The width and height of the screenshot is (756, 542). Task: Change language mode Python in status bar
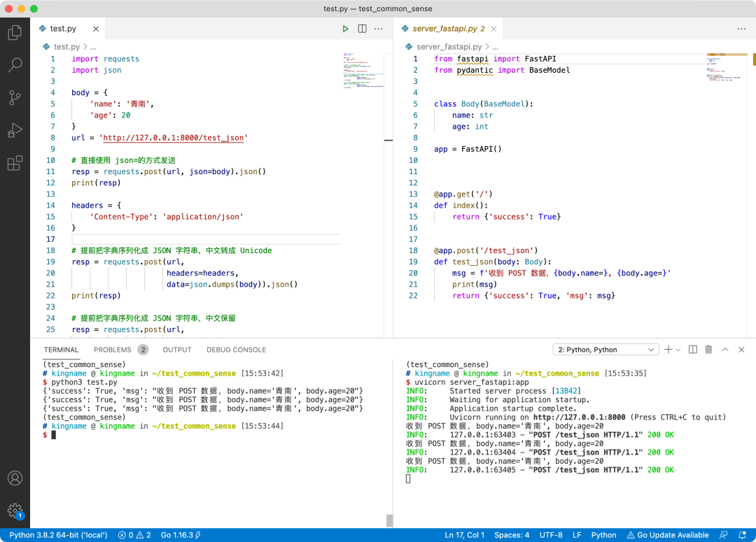coord(603,535)
